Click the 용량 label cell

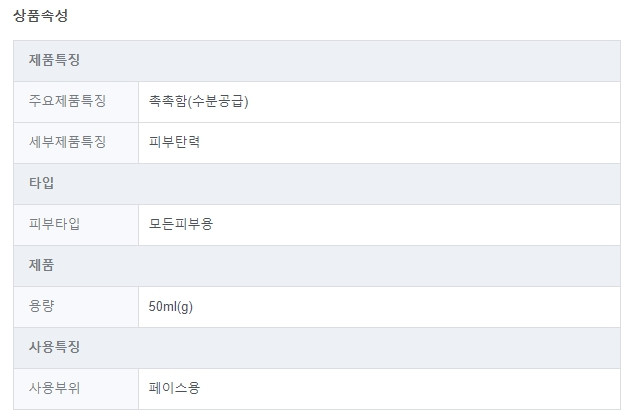76,307
